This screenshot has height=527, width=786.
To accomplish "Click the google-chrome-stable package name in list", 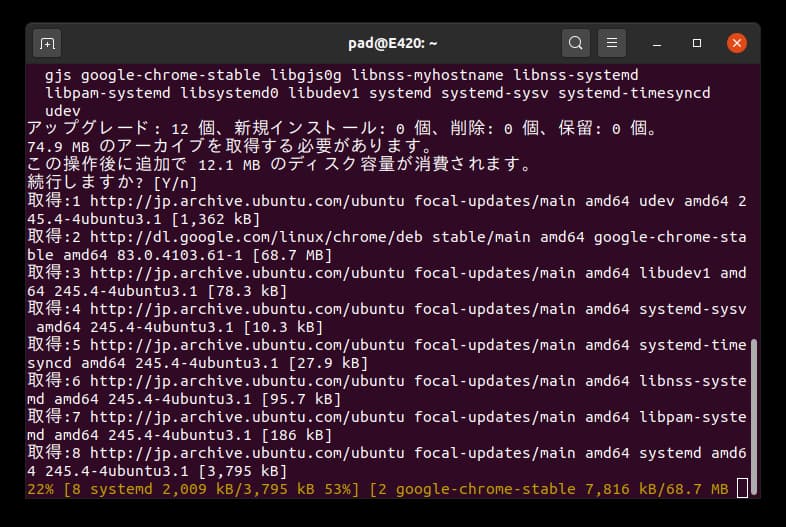I will pos(170,75).
